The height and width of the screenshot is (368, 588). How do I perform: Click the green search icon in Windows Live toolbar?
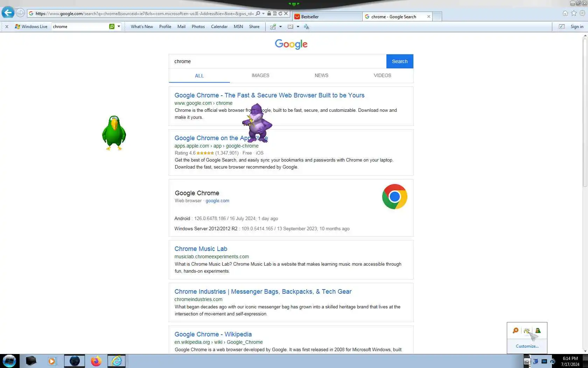point(112,26)
